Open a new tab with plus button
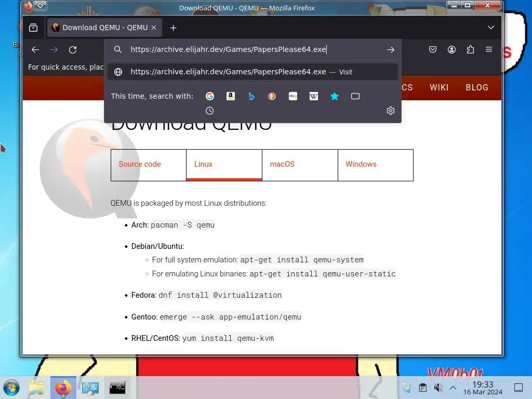The image size is (532, 399). (174, 28)
